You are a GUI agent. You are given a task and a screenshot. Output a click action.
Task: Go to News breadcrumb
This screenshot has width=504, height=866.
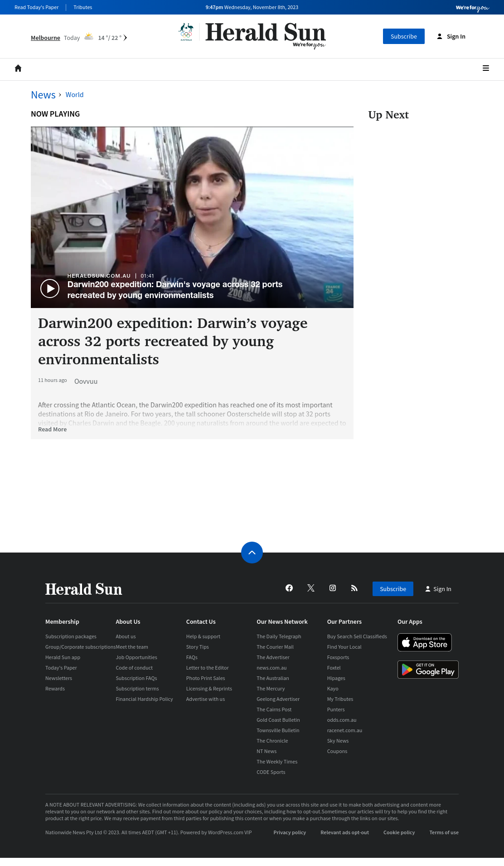[43, 95]
